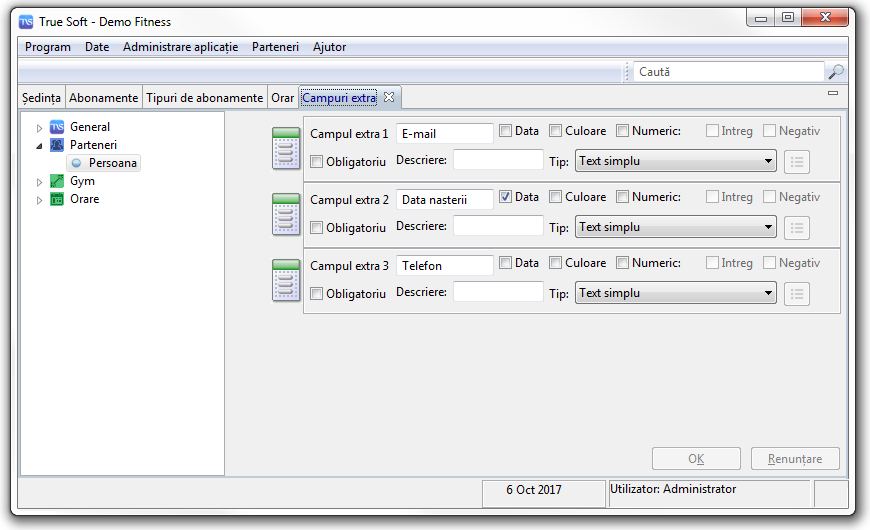This screenshot has height=530, width=870.
Task: Open the Tip dropdown for Campul extra 2
Action: (x=675, y=227)
